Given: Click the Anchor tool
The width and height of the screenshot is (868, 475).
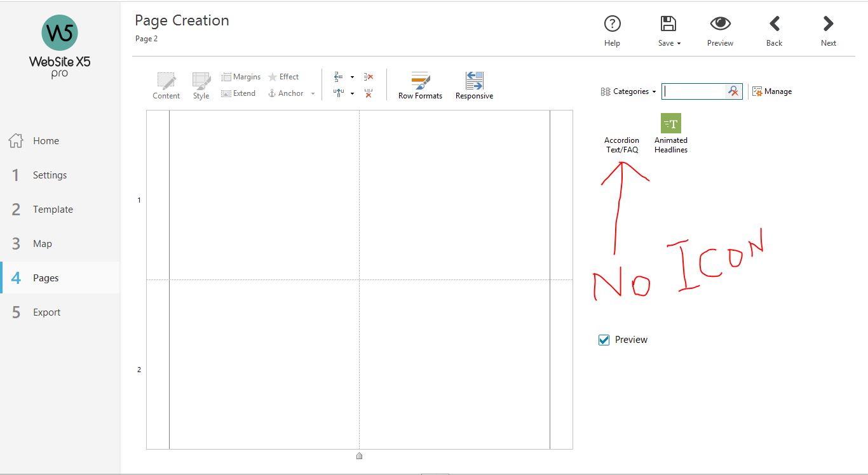Looking at the screenshot, I should point(286,93).
